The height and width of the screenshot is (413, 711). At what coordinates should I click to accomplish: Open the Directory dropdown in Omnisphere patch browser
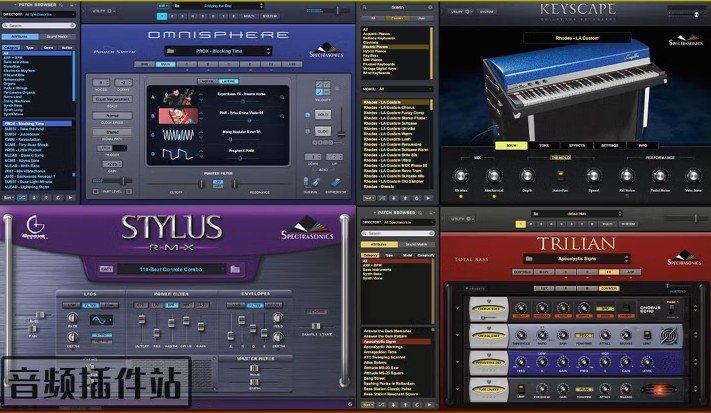pyautogui.click(x=38, y=15)
